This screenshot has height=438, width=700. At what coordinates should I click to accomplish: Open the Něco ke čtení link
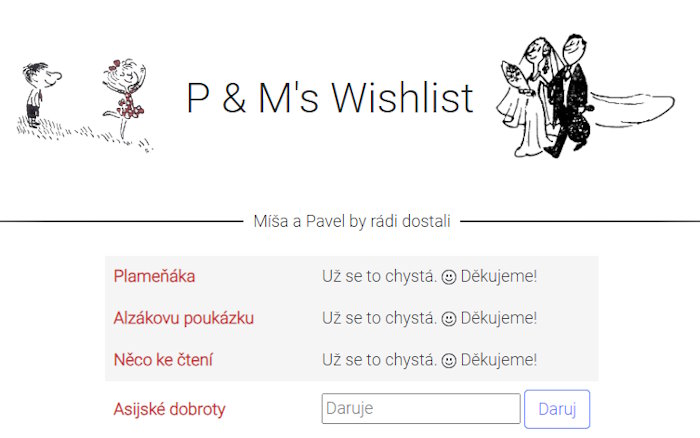163,360
